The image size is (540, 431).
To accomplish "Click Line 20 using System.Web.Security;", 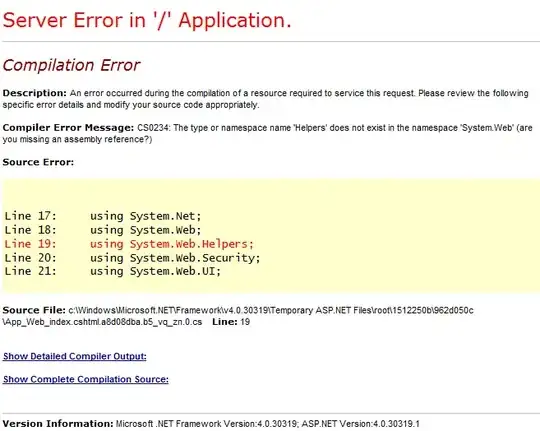I will coord(133,258).
